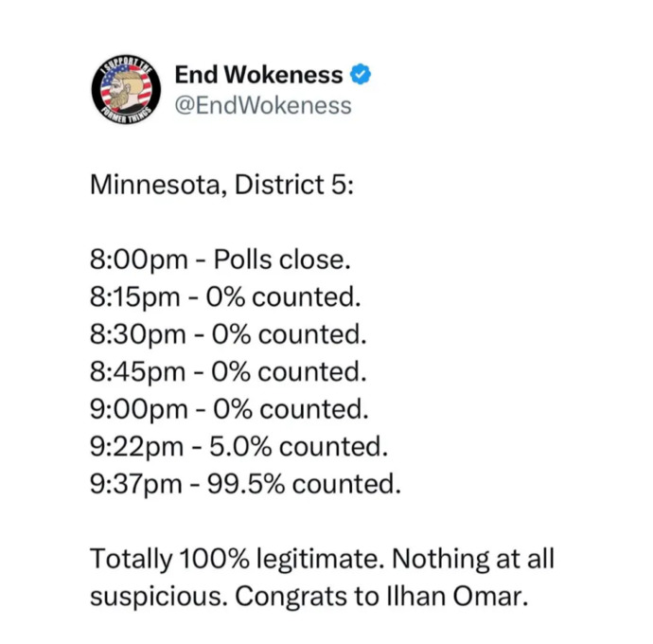Screen dimensions: 653x644
Task: Open the End Wokeness profile avatar
Action: (x=126, y=90)
